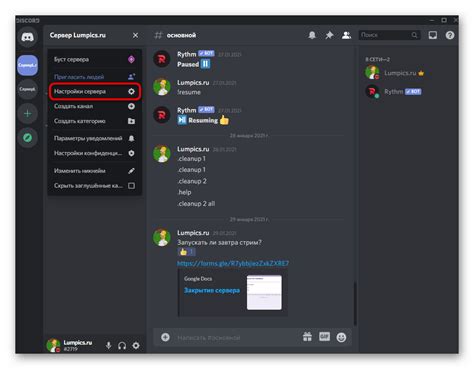Image resolution: width=474 pixels, height=369 pixels.
Task: Click the Запускать ли завтра стрим? message
Action: tap(219, 242)
